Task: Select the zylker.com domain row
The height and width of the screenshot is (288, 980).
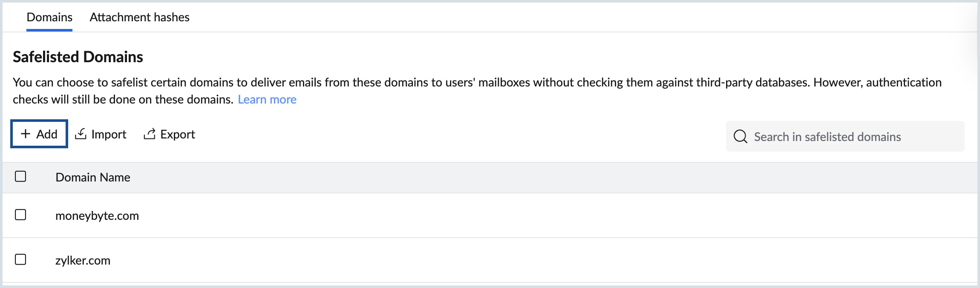Action: pyautogui.click(x=84, y=261)
